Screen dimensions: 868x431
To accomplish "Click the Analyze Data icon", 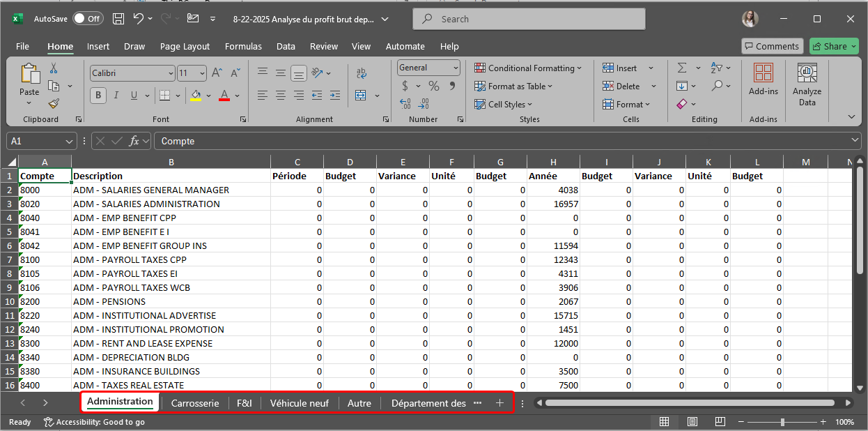I will tap(807, 85).
